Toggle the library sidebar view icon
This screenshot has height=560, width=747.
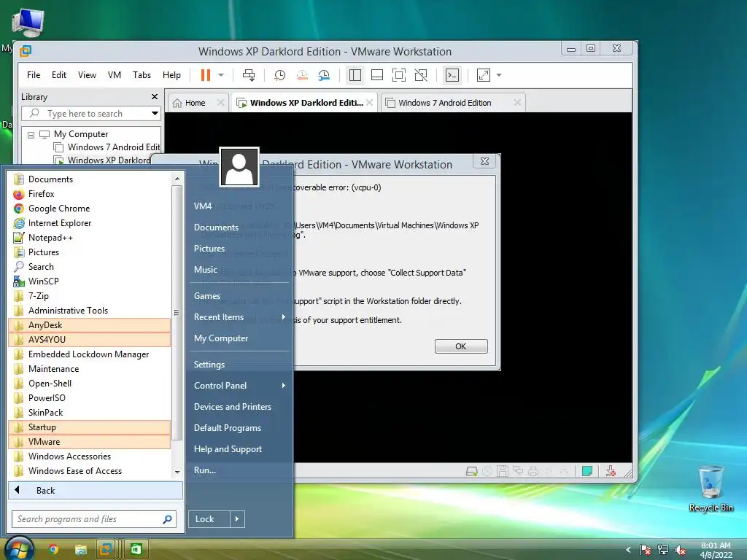click(x=355, y=75)
